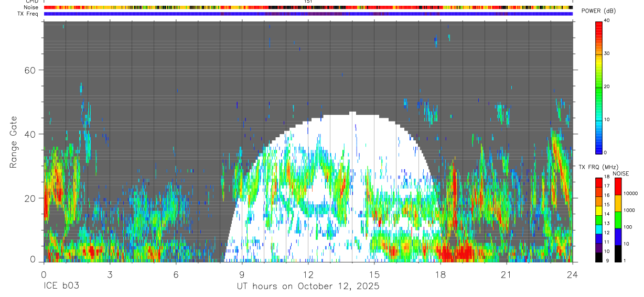Image resolution: width=644 pixels, height=297 pixels.
Task: Click the 100 noise tick label
Action: coord(628,227)
